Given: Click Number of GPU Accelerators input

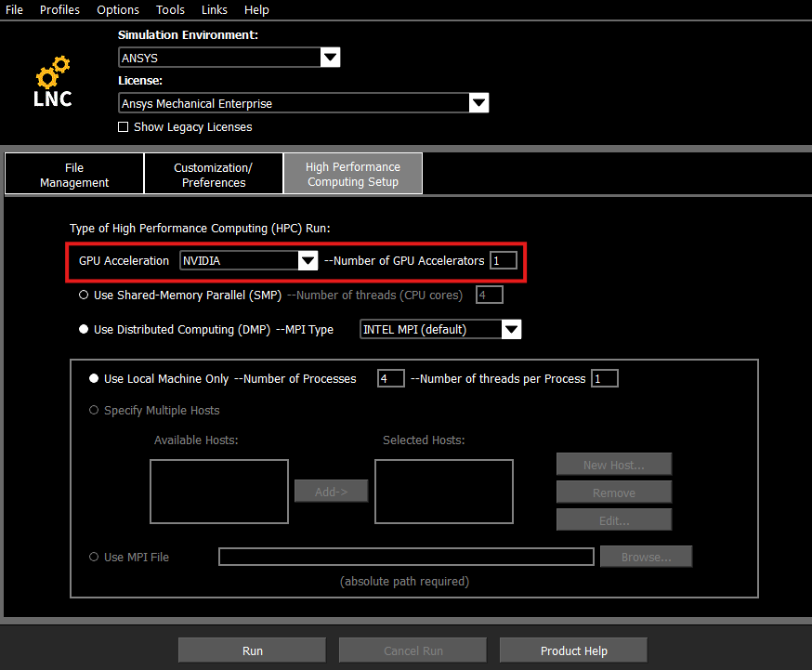Looking at the screenshot, I should pyautogui.click(x=504, y=260).
